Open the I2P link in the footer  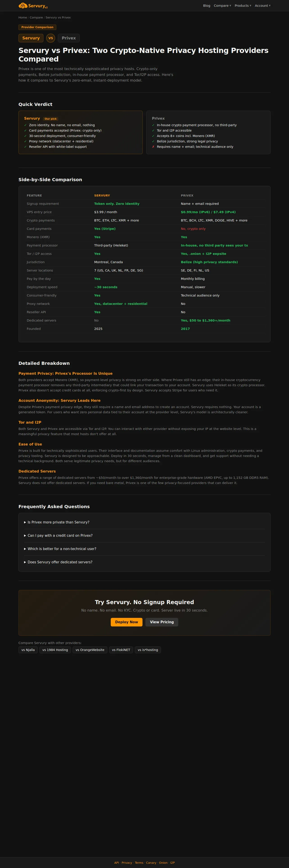point(173,863)
